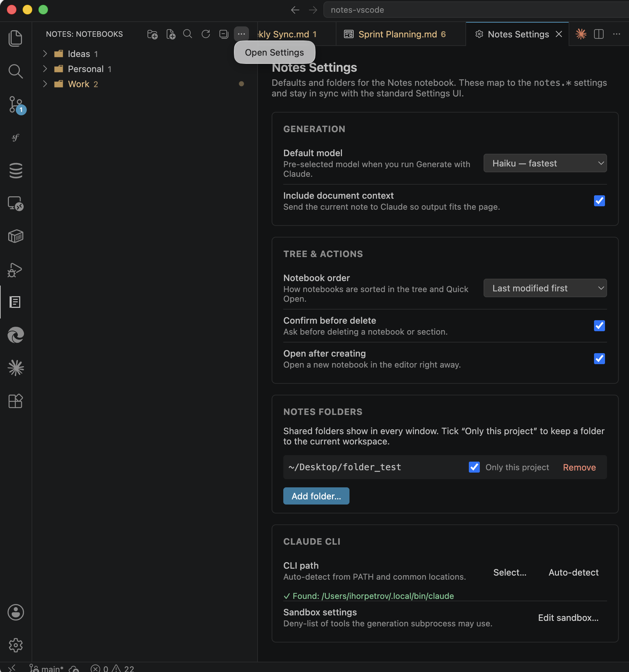Toggle Confirm before delete checkbox

[x=599, y=326]
